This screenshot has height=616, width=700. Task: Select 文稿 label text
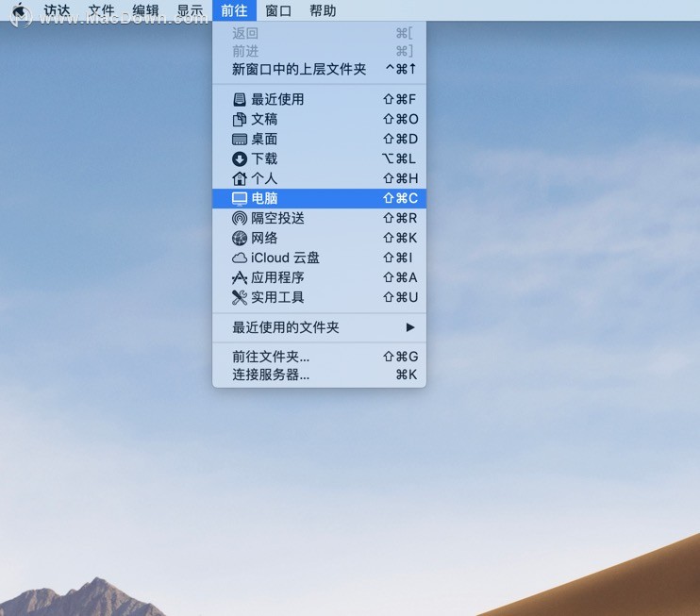coord(264,119)
